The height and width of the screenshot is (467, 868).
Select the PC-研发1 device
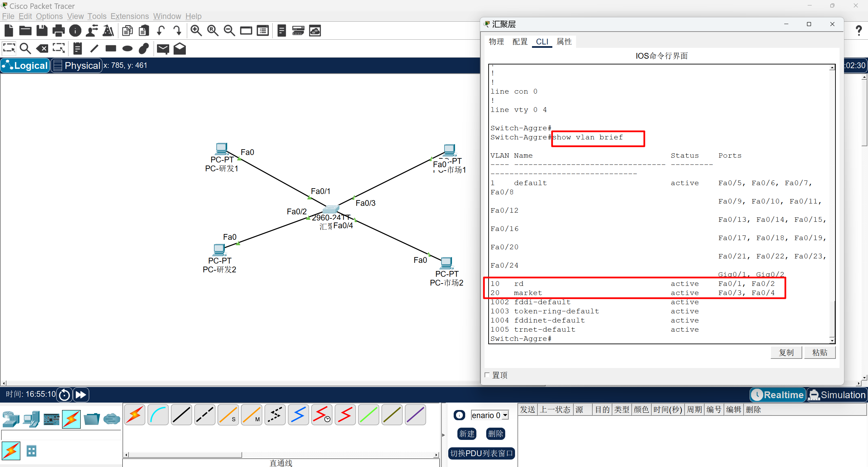click(222, 149)
